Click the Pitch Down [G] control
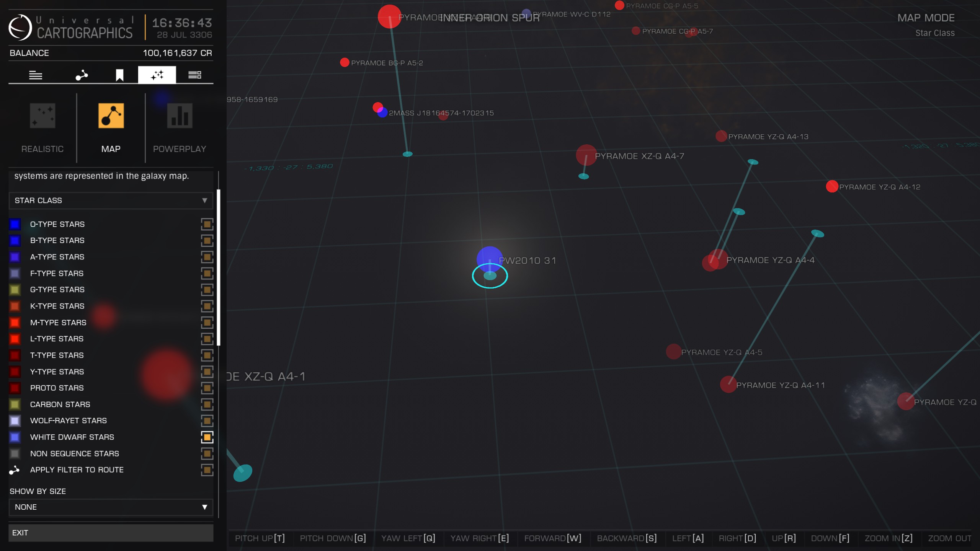Viewport: 980px width, 551px height. point(333,538)
